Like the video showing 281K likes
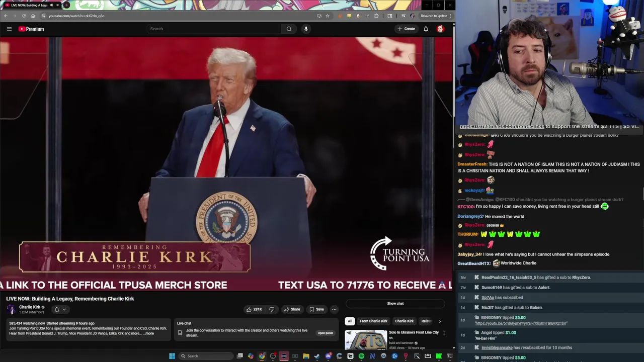Viewport: 644px width, 362px height. tap(254, 309)
